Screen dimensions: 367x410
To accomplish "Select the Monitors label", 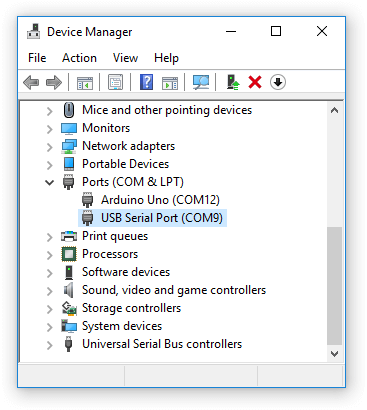I will coord(106,128).
